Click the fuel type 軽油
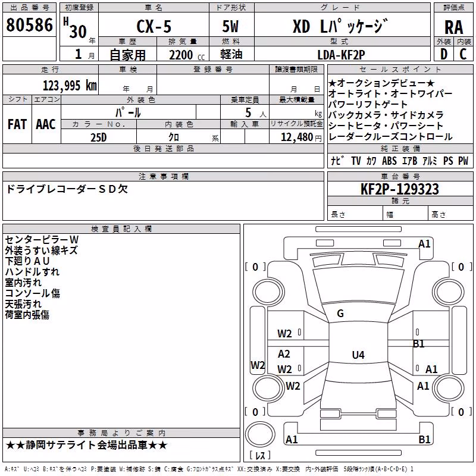 [x=231, y=54]
